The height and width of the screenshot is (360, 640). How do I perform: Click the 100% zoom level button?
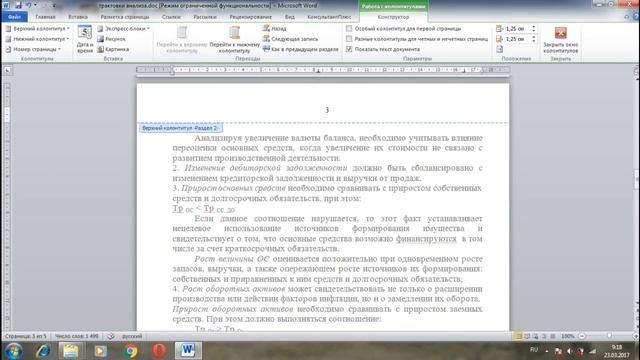[x=567, y=336]
